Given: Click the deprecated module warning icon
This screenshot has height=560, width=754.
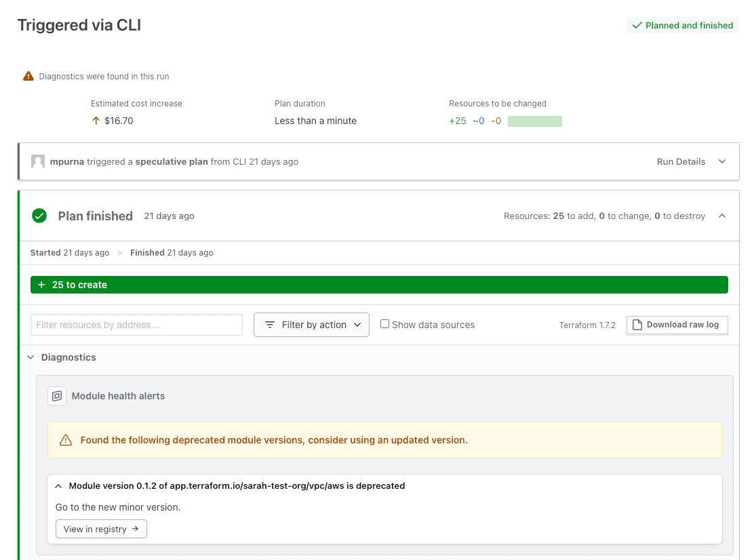Looking at the screenshot, I should (66, 441).
